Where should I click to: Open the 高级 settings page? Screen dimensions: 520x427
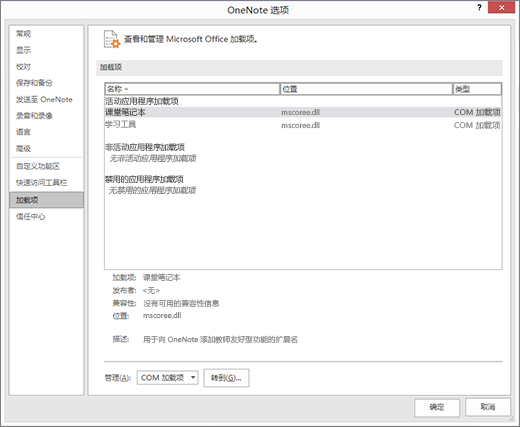coord(23,148)
